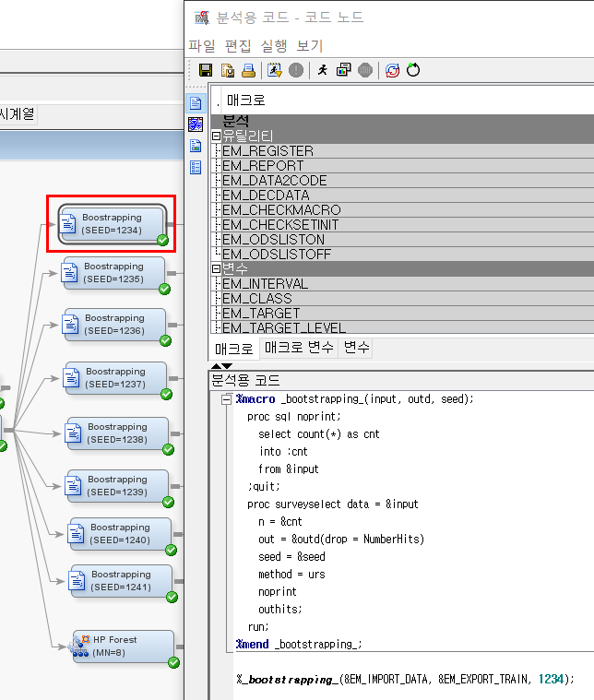Click the pane splitter up-down arrows
The width and height of the screenshot is (594, 700).
(x=222, y=366)
